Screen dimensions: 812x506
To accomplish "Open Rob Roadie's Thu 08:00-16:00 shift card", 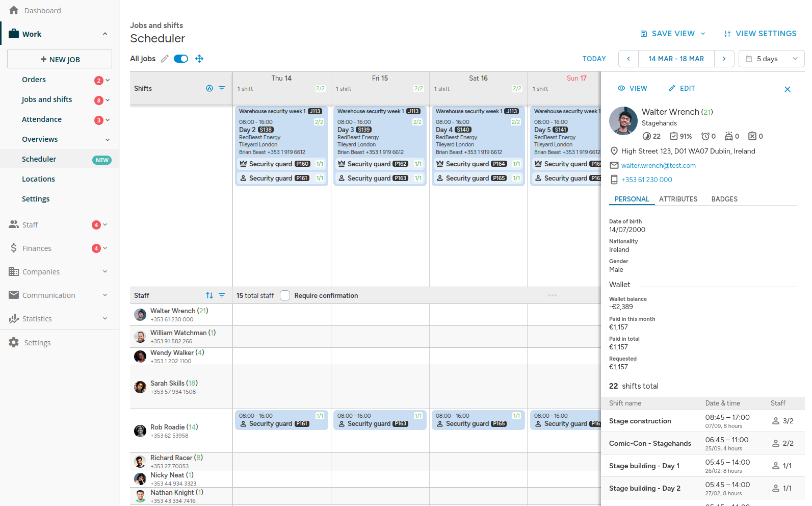I will [281, 420].
